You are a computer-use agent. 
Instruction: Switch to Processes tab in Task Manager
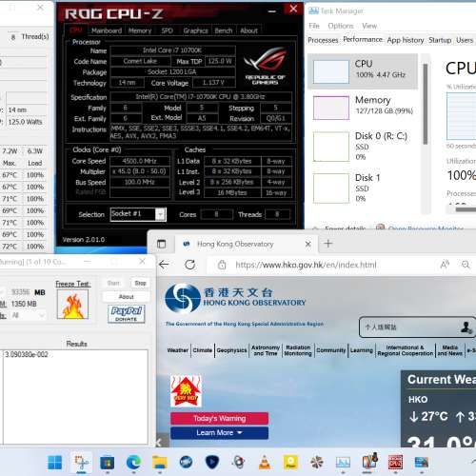pyautogui.click(x=323, y=40)
